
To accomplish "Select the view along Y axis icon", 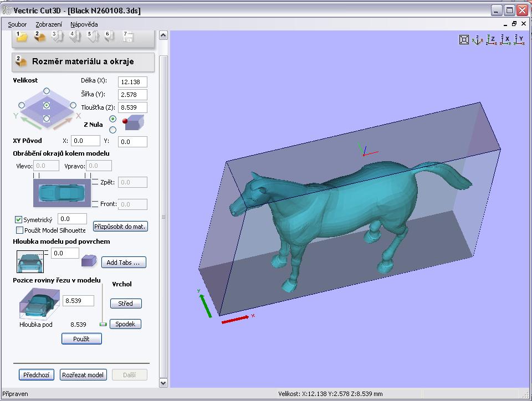I will 518,39.
